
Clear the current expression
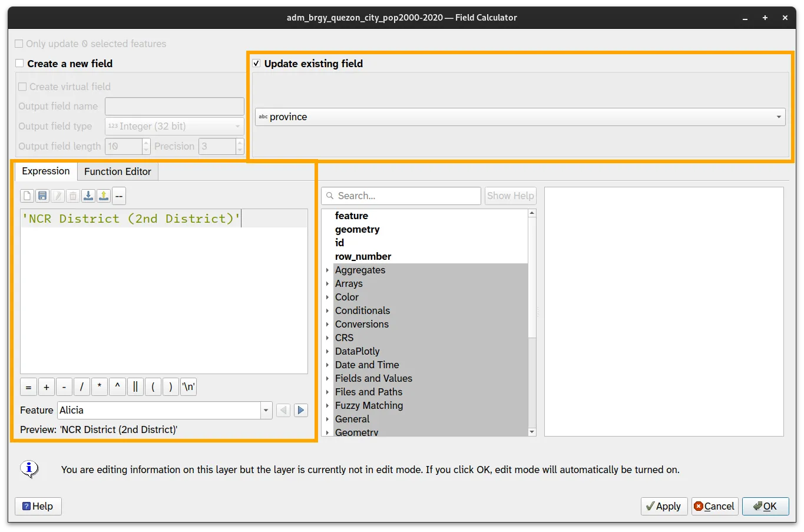coord(27,196)
